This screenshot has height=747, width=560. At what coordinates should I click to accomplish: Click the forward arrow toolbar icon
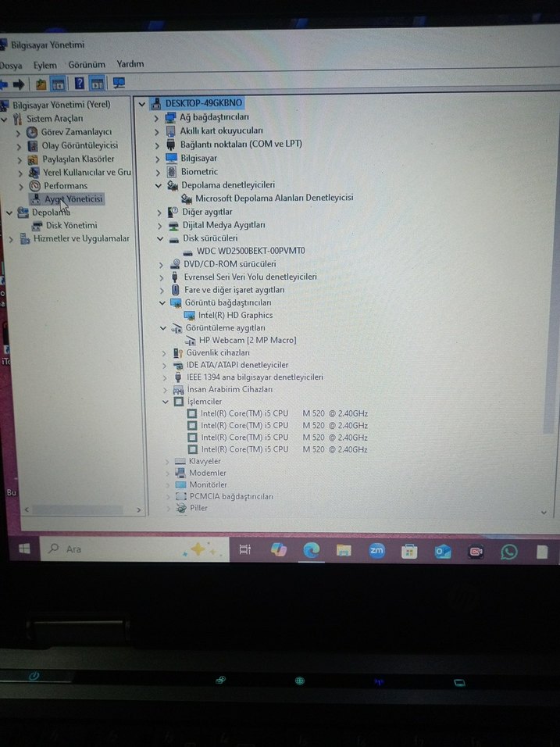[19, 84]
